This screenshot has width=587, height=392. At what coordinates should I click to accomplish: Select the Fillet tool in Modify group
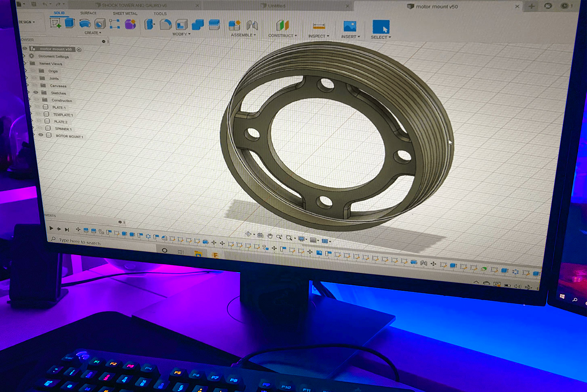165,25
